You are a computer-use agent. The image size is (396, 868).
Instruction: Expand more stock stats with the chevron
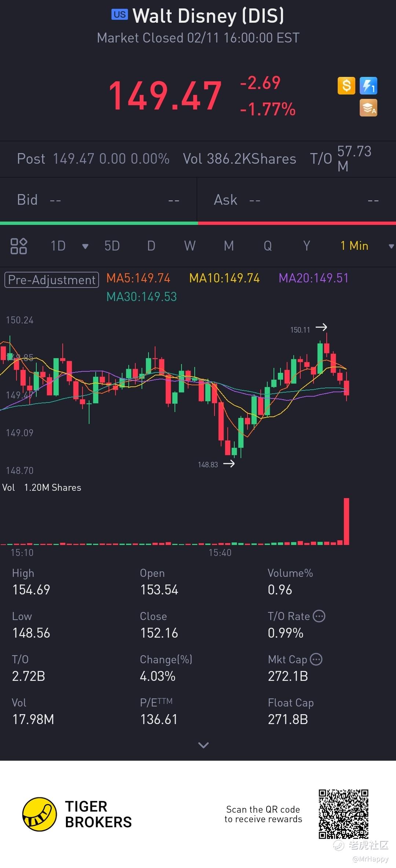click(203, 745)
